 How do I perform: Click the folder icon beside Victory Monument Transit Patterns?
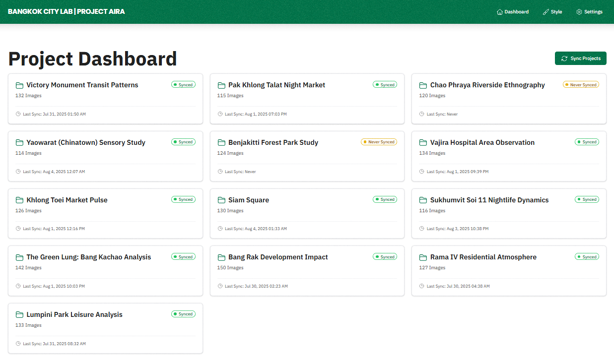tap(19, 85)
